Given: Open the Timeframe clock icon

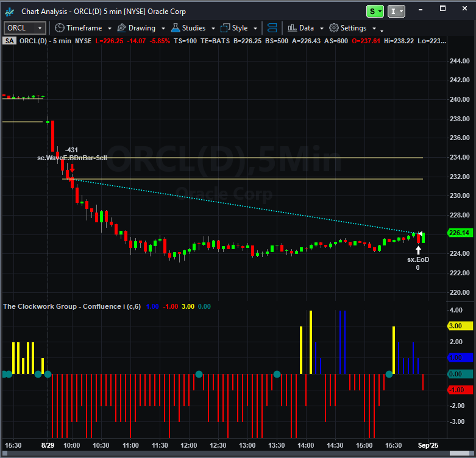Looking at the screenshot, I should (x=60, y=28).
